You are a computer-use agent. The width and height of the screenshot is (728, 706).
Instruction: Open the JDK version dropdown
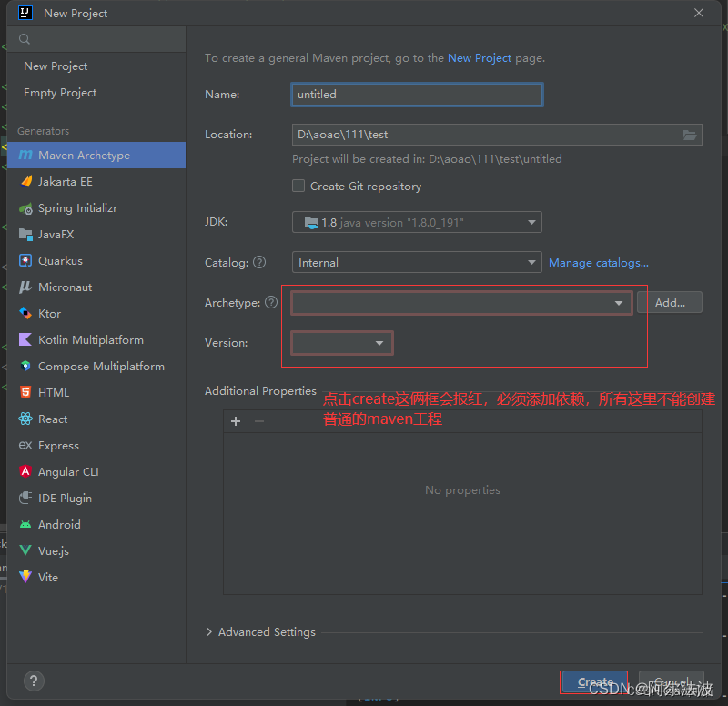tap(417, 222)
